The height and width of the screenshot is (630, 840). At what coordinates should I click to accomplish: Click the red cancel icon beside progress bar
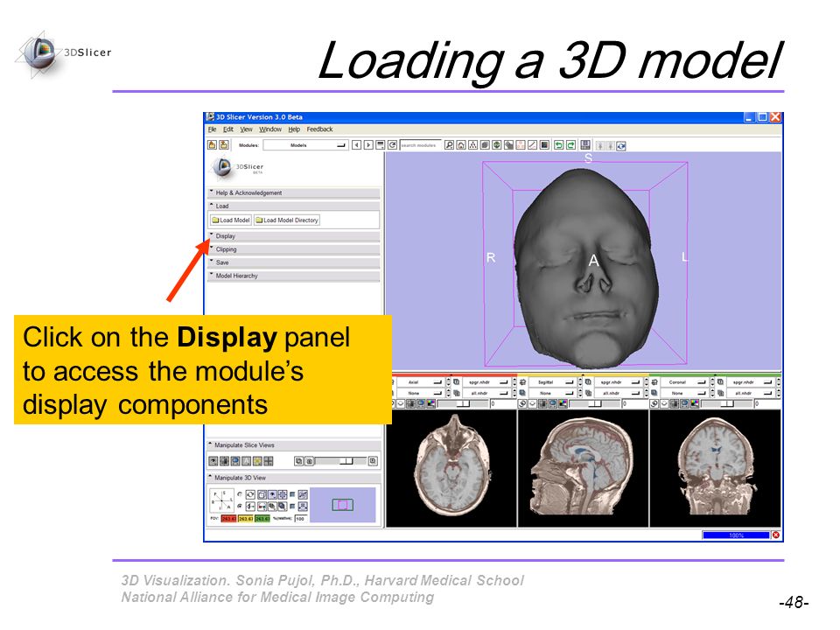[775, 535]
